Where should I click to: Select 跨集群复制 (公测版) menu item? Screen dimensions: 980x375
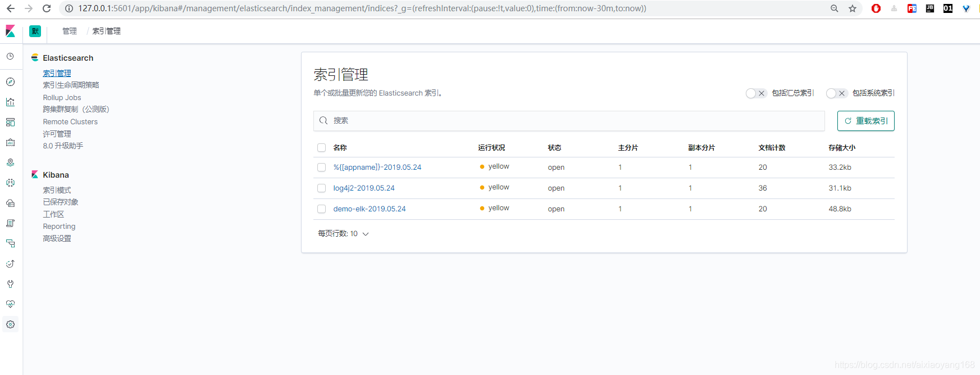76,110
